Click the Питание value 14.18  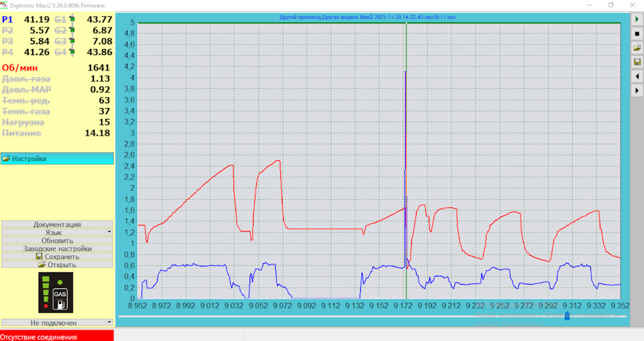(x=97, y=133)
